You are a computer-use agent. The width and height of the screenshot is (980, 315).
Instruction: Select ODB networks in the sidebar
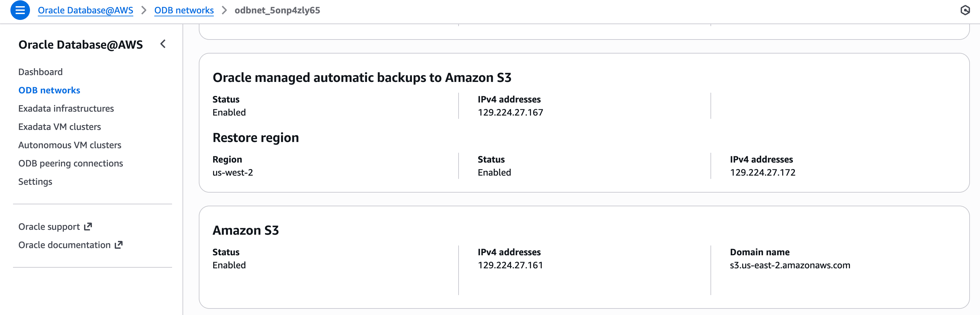(x=49, y=90)
